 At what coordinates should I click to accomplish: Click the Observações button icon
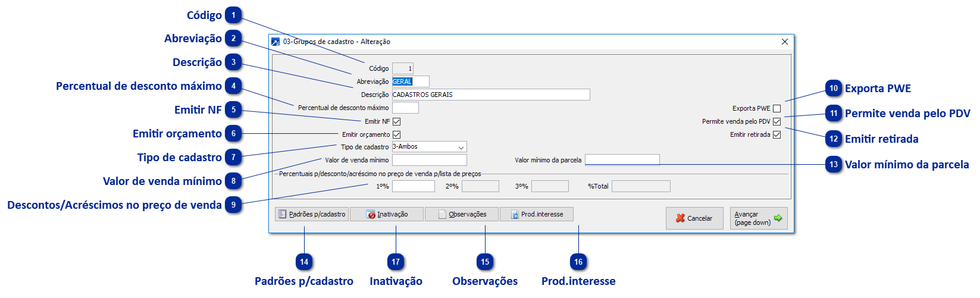tap(442, 214)
